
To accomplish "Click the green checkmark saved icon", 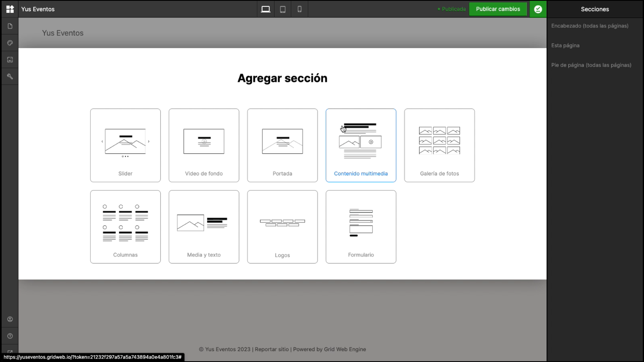I will [x=538, y=9].
